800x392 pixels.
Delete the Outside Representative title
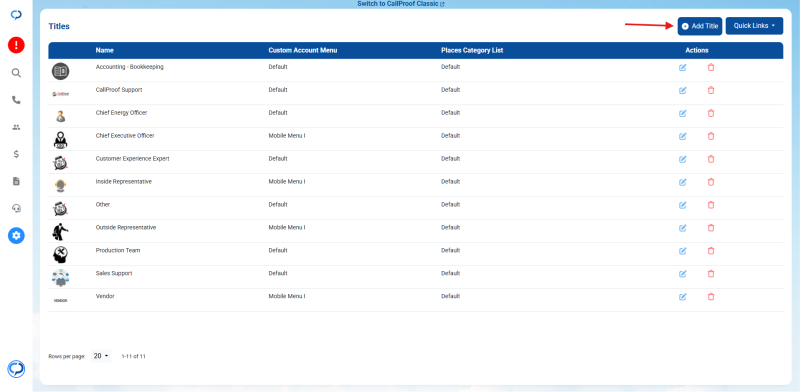pos(711,228)
